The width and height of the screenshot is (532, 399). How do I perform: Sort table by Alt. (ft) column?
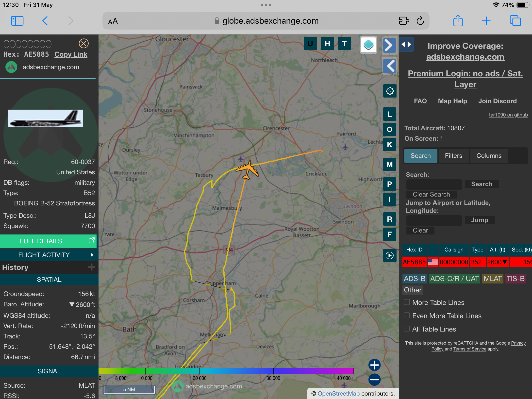[498, 250]
